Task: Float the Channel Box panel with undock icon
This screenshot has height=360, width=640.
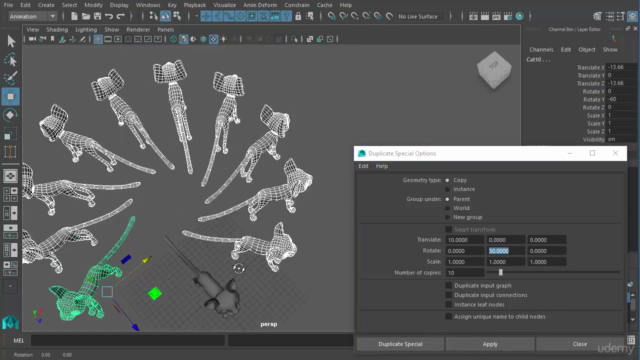Action: point(628,29)
